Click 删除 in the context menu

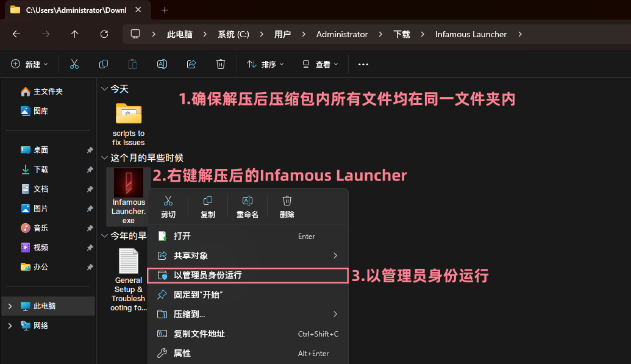coord(287,207)
